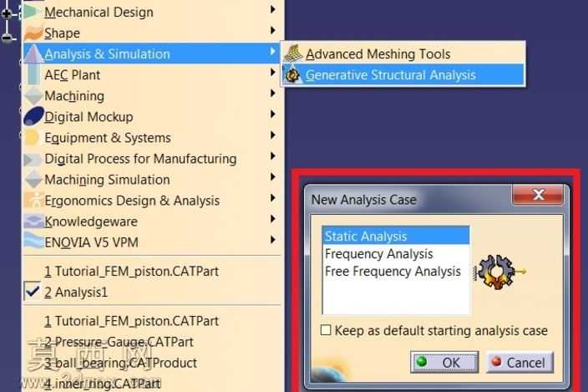Click the Machining Simulation icon
Viewport: 588px width, 392px height.
click(x=33, y=179)
